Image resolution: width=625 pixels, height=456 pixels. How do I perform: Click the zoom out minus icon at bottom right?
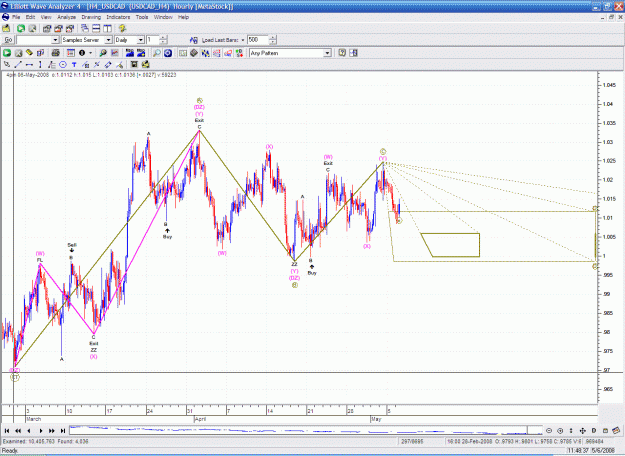coord(549,430)
